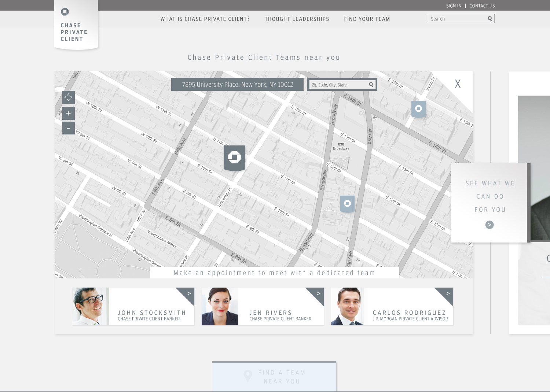Screen dimensions: 550x392
Task: Click the round arrow under See What We Can Do
Action: coord(489,225)
